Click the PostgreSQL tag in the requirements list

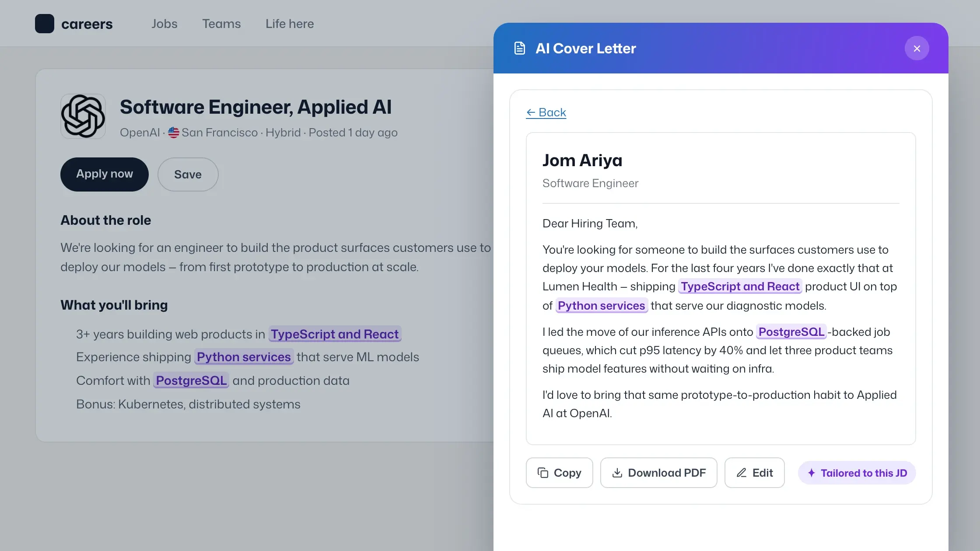pos(191,380)
